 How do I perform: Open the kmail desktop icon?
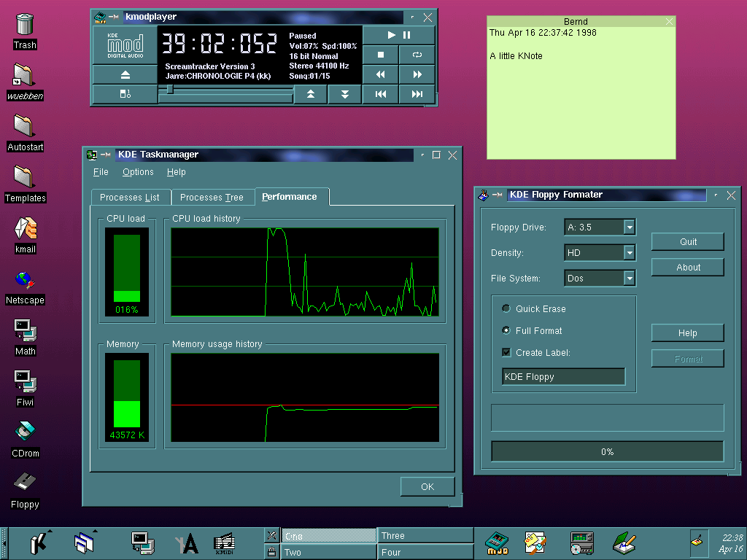[25, 228]
